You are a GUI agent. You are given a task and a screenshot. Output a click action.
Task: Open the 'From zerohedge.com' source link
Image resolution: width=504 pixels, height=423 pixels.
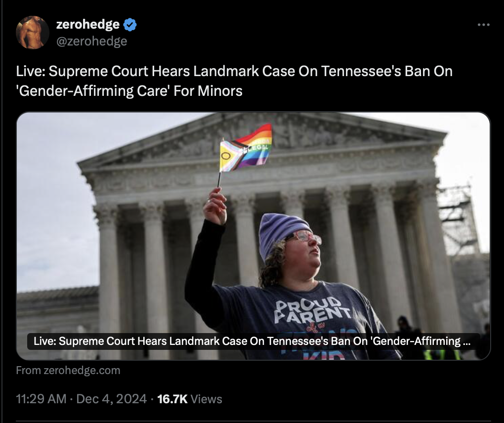coord(68,370)
